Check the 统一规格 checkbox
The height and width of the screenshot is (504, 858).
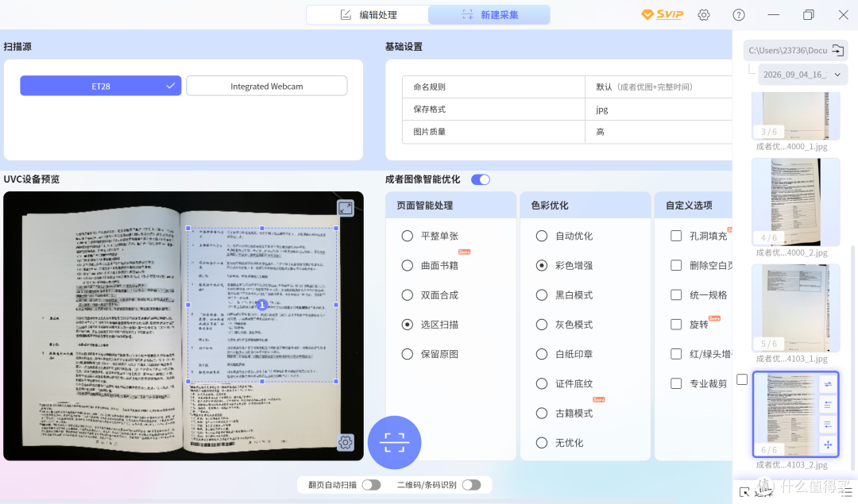[x=676, y=294]
